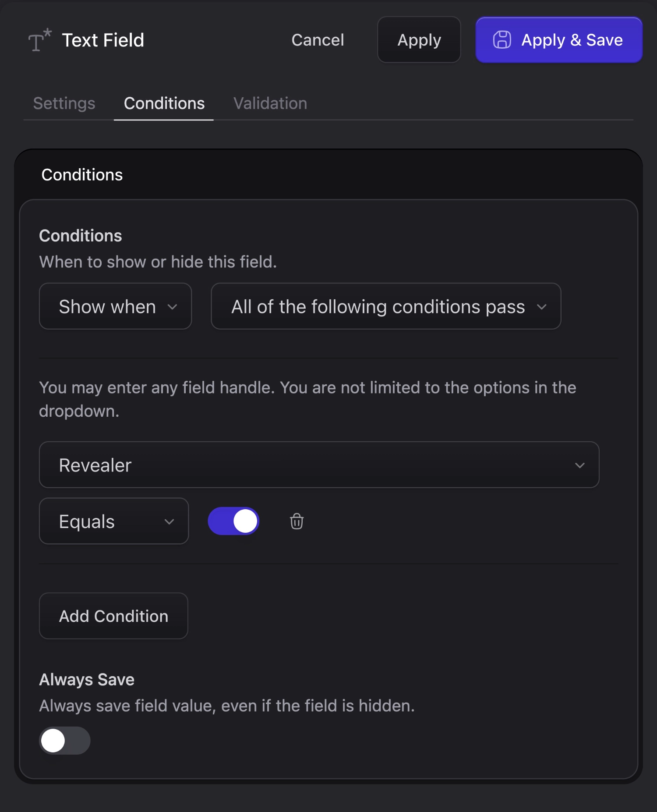Enable the Always Save toggle
This screenshot has width=657, height=812.
click(x=64, y=741)
